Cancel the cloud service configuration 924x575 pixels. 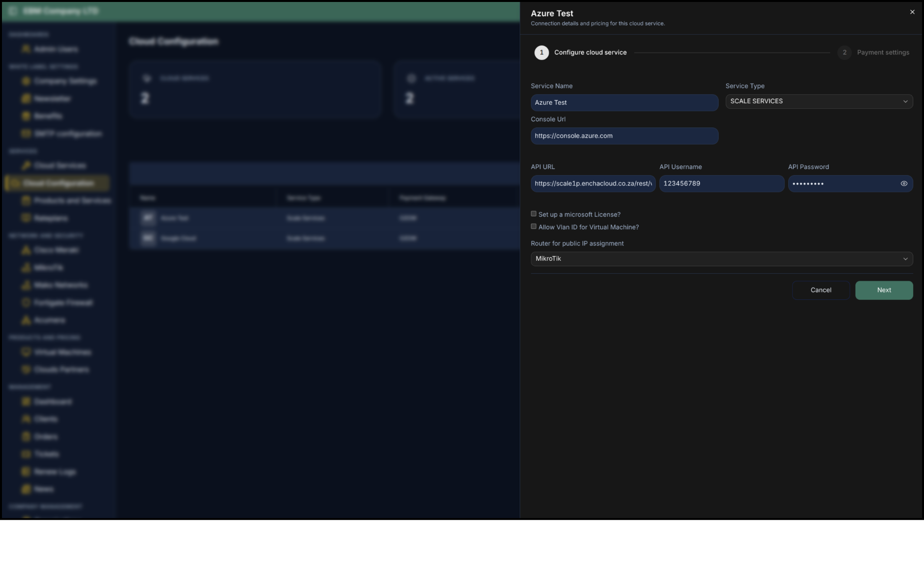pos(821,290)
